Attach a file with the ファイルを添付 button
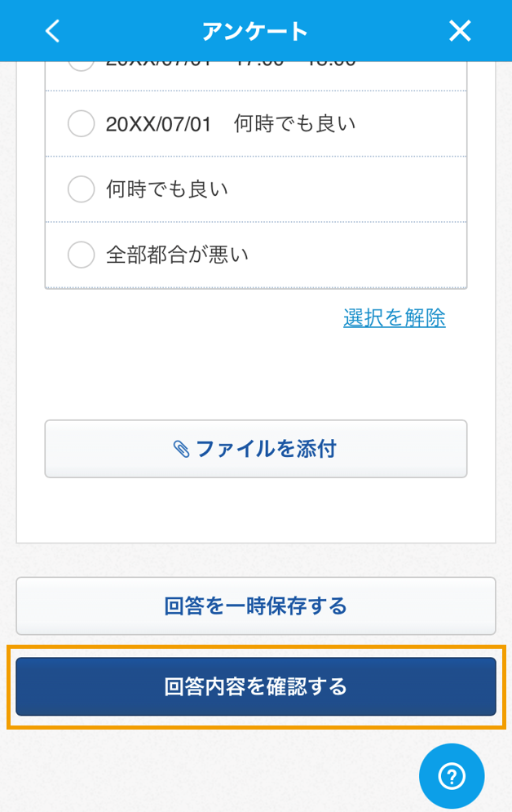Screen dimensions: 512x812 click(256, 449)
